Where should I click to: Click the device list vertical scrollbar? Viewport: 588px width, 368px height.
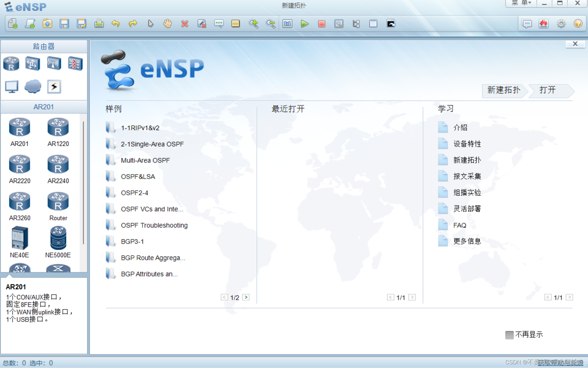coord(83,182)
